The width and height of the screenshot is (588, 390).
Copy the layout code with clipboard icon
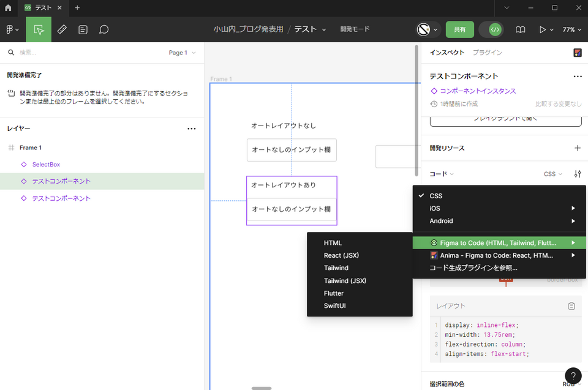571,306
